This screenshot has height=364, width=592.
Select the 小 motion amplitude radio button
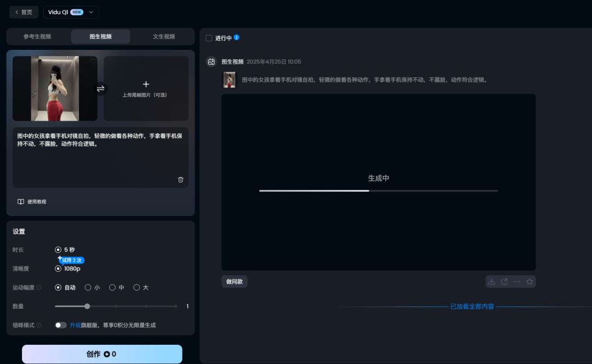click(88, 287)
